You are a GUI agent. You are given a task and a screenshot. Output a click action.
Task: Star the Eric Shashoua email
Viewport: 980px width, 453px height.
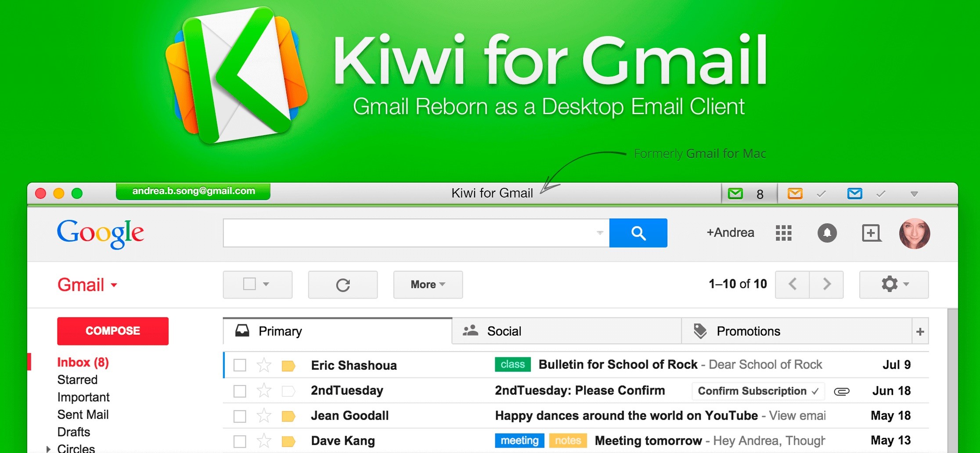[x=264, y=365]
